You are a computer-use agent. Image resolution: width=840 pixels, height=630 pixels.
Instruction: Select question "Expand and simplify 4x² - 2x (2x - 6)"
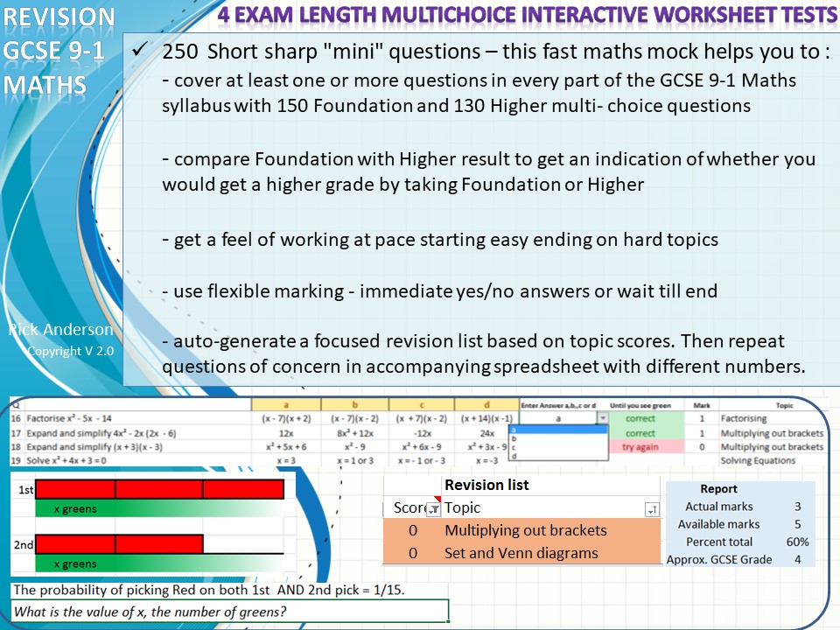pyautogui.click(x=101, y=433)
